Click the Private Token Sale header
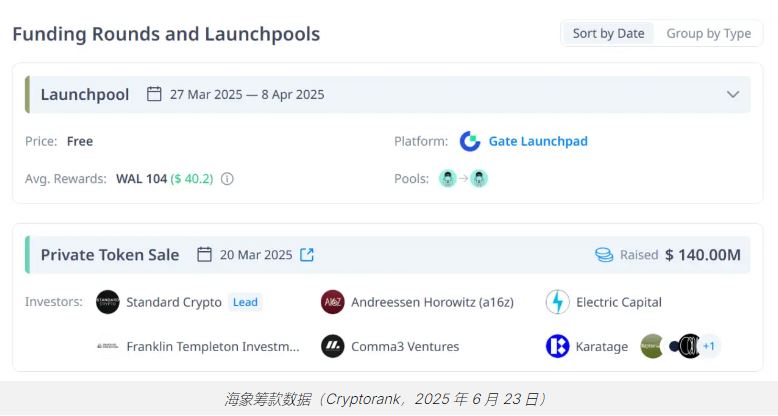This screenshot has width=778, height=416. [110, 255]
